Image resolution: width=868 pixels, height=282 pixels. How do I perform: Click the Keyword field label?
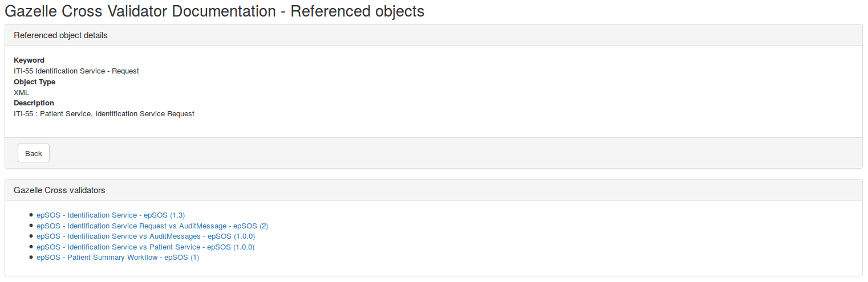click(29, 60)
